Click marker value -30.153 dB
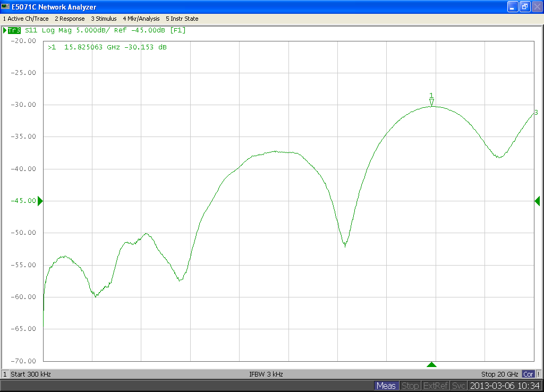This screenshot has width=544, height=392. click(x=146, y=47)
